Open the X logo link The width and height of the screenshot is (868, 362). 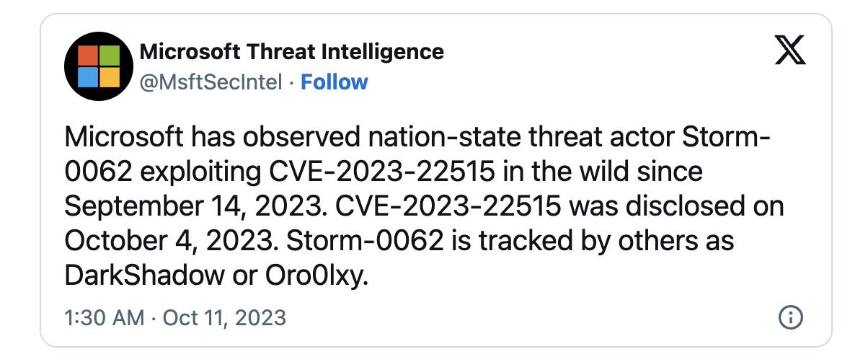[x=790, y=50]
